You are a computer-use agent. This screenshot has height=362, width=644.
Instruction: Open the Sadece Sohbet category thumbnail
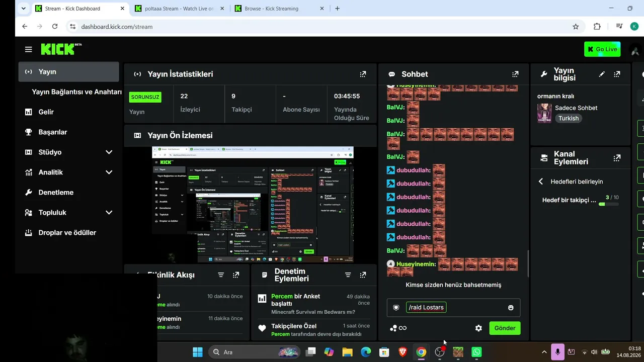[x=544, y=113]
